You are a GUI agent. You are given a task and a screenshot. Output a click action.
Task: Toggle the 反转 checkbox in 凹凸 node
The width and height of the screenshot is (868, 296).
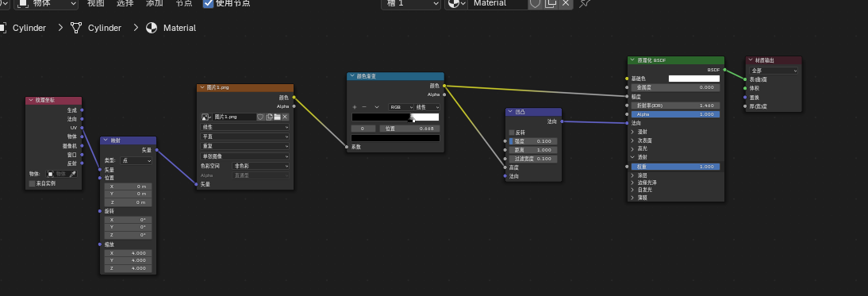tap(512, 133)
